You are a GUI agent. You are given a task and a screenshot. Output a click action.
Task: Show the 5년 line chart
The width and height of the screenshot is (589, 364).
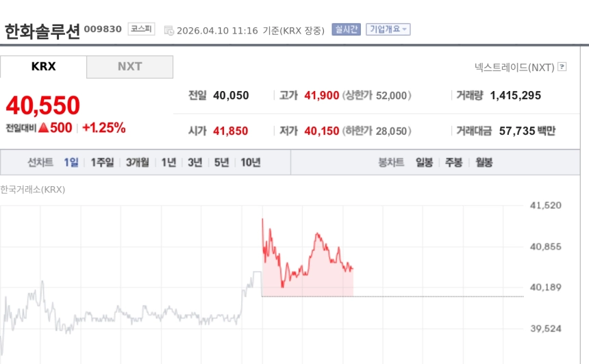click(x=221, y=163)
